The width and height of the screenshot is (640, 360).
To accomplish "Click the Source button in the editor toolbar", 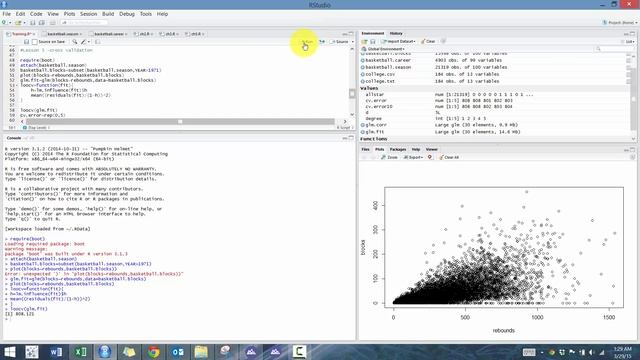I will point(340,42).
